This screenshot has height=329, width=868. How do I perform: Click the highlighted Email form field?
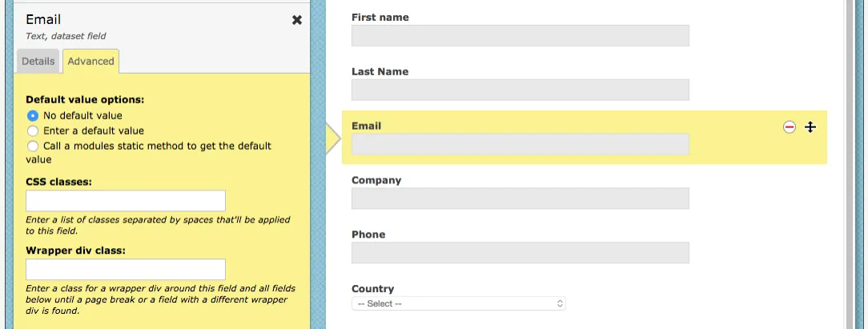pyautogui.click(x=520, y=144)
